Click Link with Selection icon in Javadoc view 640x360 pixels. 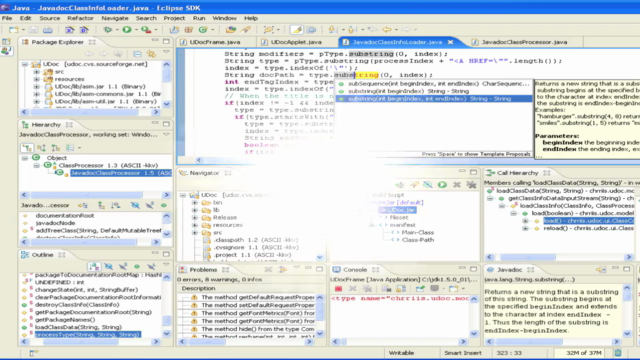(600, 270)
